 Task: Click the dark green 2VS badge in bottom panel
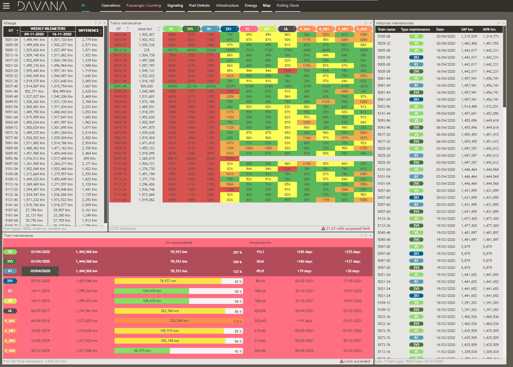click(x=10, y=262)
